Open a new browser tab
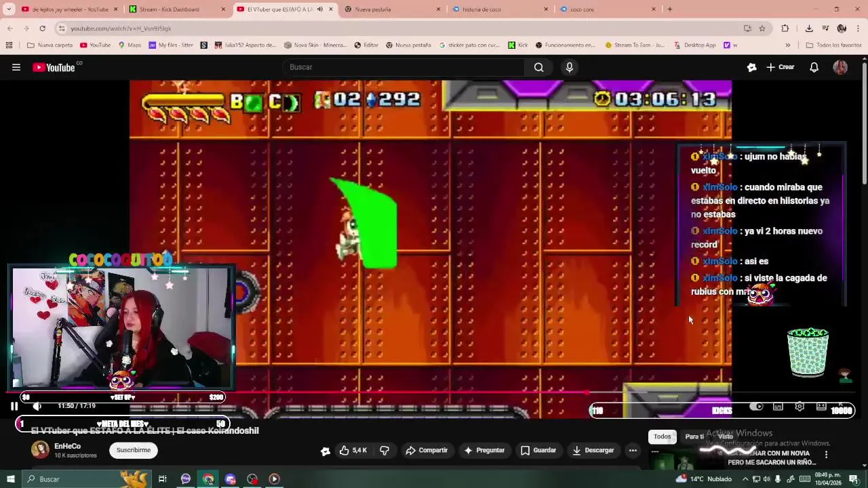 click(x=670, y=9)
